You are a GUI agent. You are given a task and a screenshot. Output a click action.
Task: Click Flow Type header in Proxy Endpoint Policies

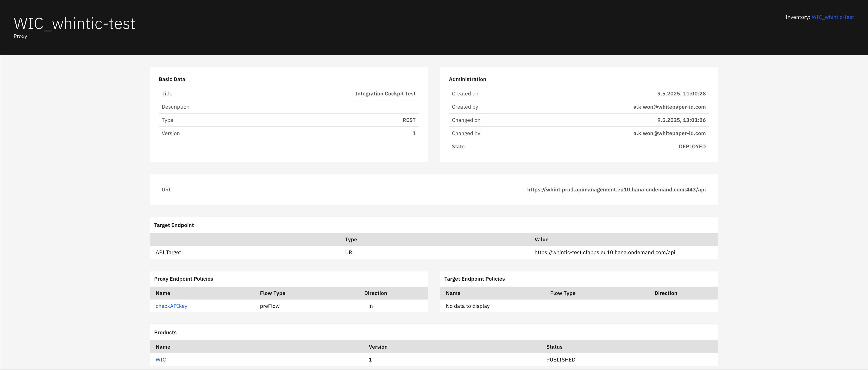[x=272, y=293]
